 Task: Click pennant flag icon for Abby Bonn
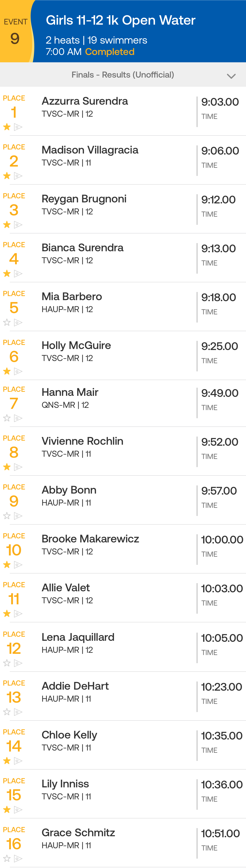[18, 516]
